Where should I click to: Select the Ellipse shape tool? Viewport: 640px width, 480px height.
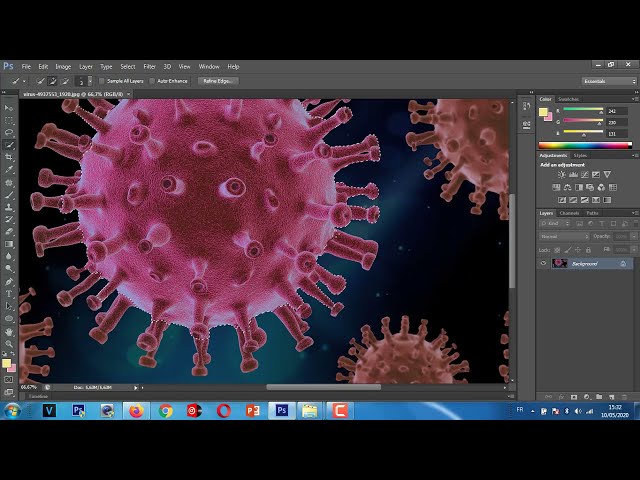(9, 318)
